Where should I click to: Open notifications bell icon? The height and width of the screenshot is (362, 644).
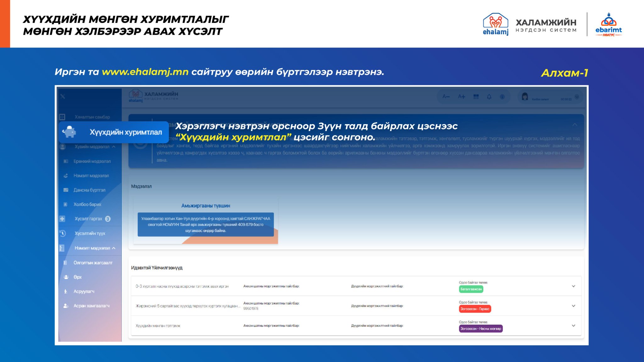click(x=489, y=97)
